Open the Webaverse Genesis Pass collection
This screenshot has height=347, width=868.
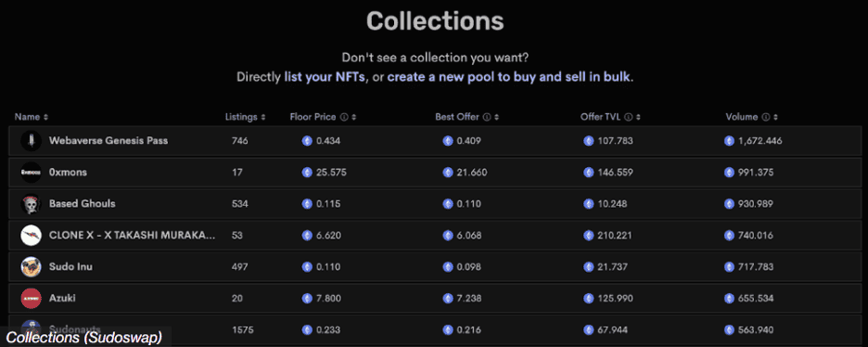[x=108, y=141]
